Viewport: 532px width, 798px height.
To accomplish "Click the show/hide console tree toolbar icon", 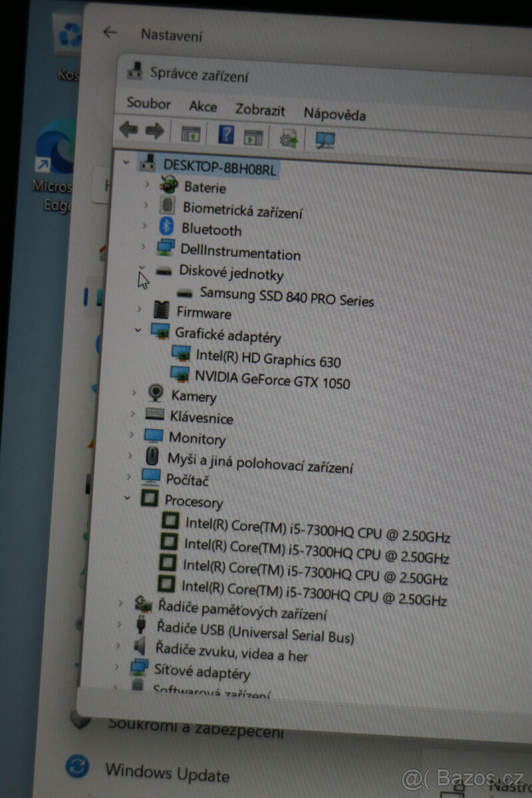I will (191, 134).
